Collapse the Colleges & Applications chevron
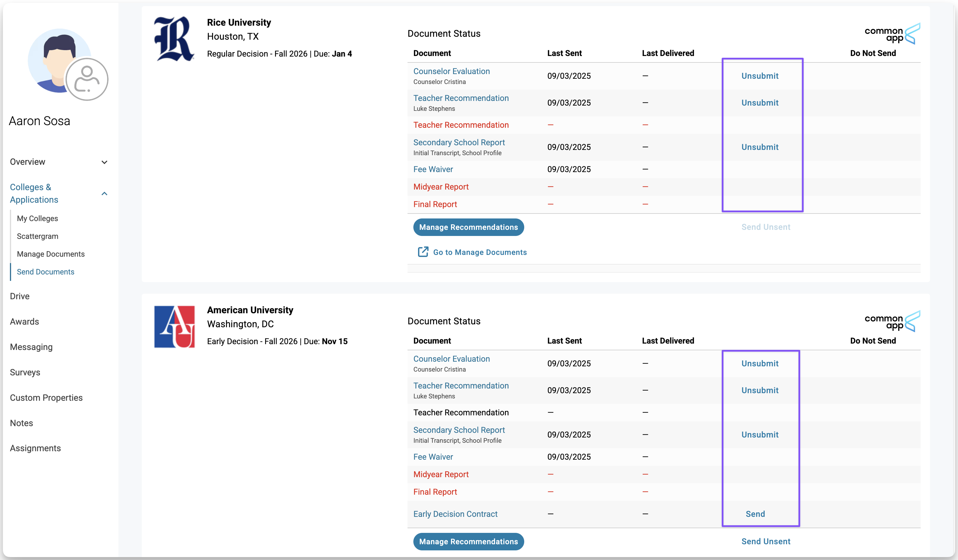 pos(104,193)
